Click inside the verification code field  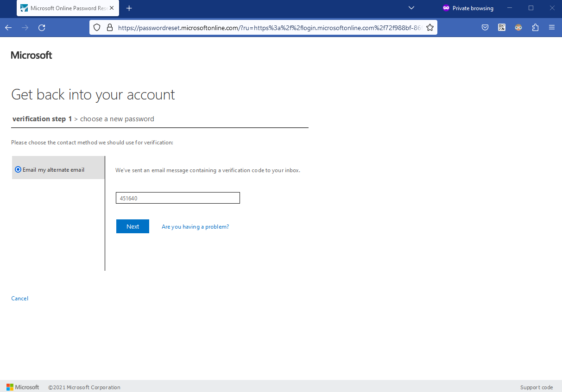click(x=177, y=198)
